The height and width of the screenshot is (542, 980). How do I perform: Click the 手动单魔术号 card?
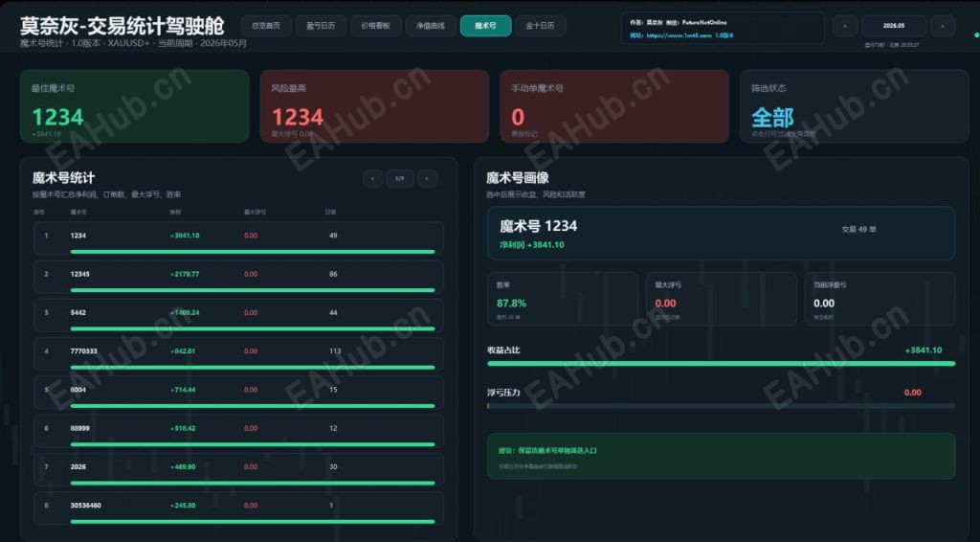tap(614, 105)
